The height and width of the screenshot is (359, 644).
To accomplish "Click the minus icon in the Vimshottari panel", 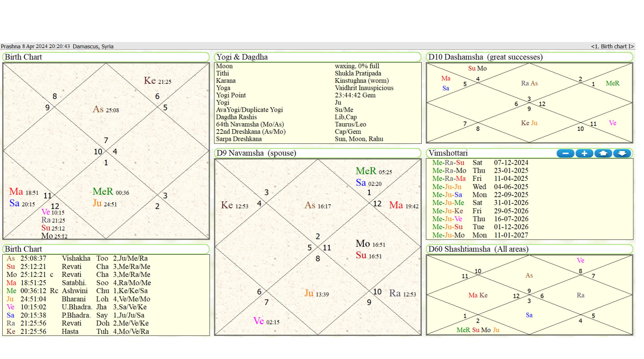I will tap(565, 153).
